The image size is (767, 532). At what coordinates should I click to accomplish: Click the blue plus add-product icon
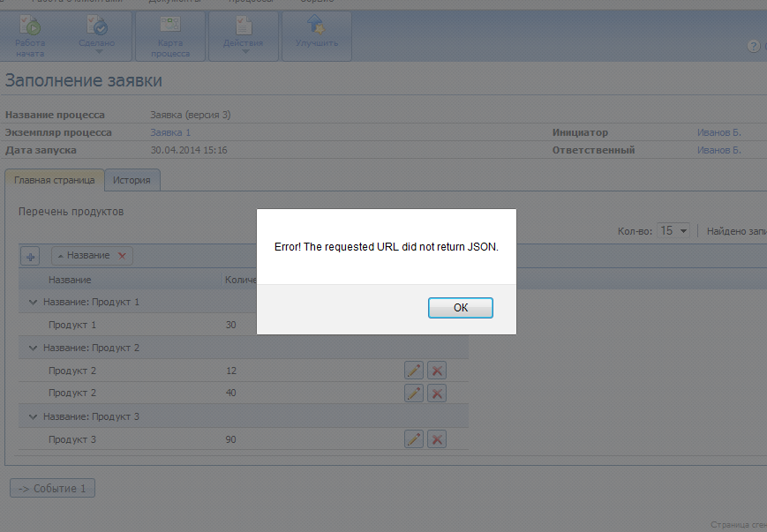31,256
